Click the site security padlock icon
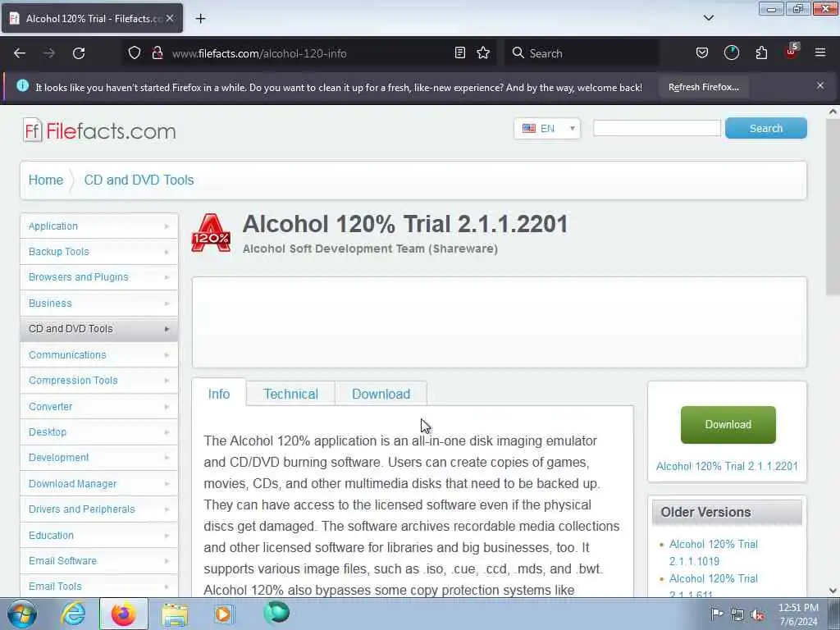The width and height of the screenshot is (840, 630). (157, 53)
